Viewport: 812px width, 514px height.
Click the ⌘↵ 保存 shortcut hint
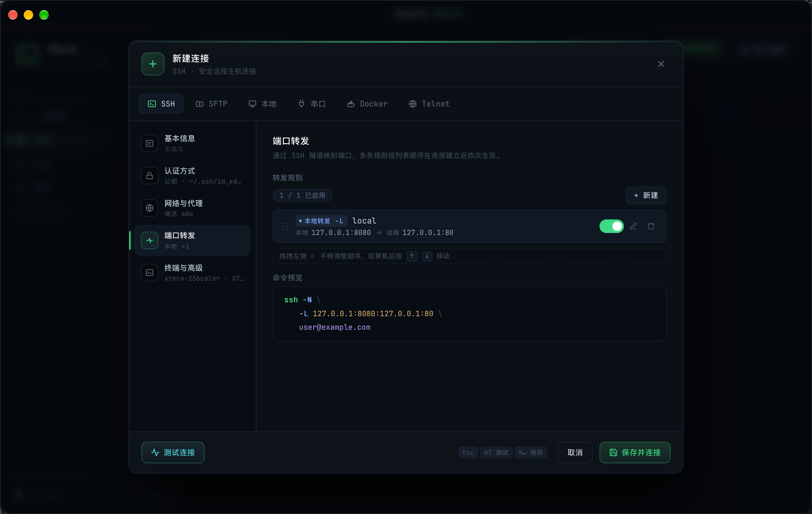(531, 452)
